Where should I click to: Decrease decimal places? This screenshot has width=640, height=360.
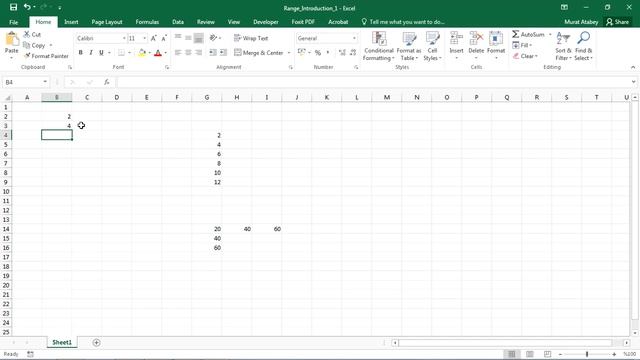(x=353, y=53)
